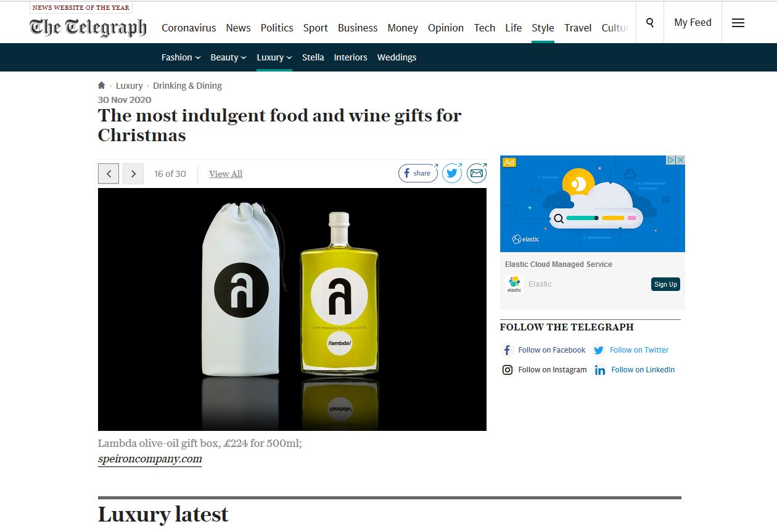Advance to next gallery image arrow
This screenshot has height=532, width=777.
(x=133, y=174)
